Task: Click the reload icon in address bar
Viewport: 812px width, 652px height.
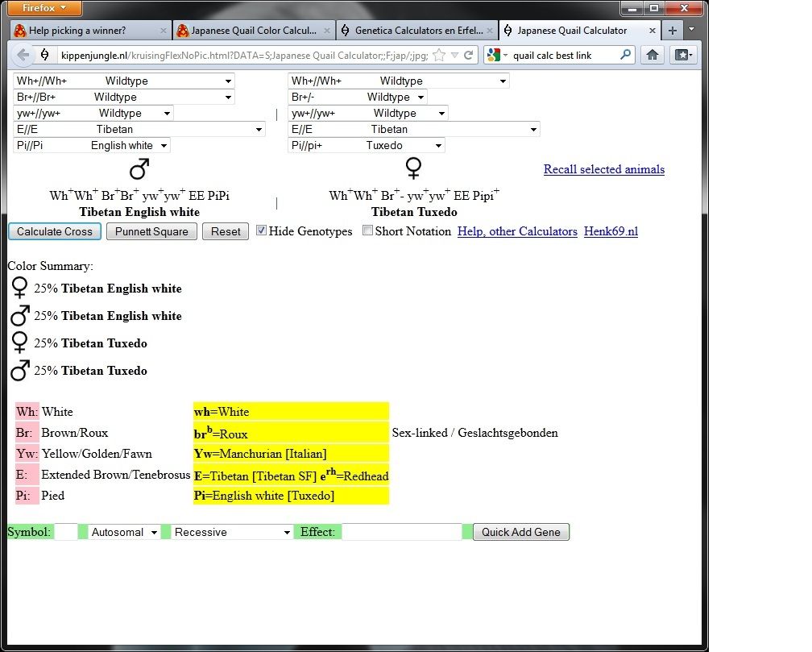Action: [x=469, y=56]
